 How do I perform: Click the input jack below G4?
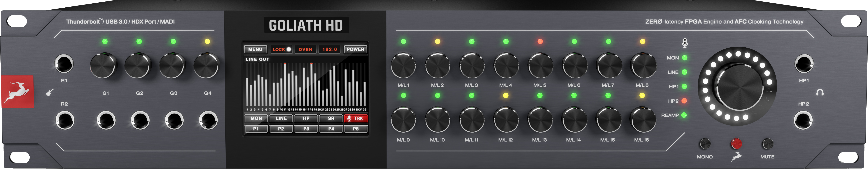pyautogui.click(x=208, y=120)
